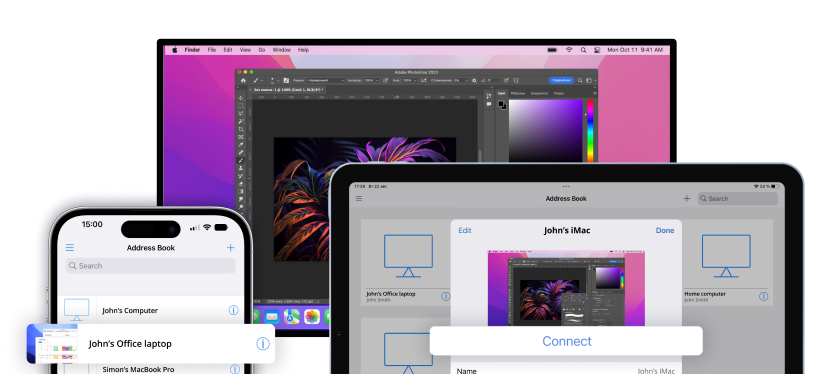The height and width of the screenshot is (374, 831).
Task: Open the Finder menu in the menu bar
Action: (x=192, y=50)
